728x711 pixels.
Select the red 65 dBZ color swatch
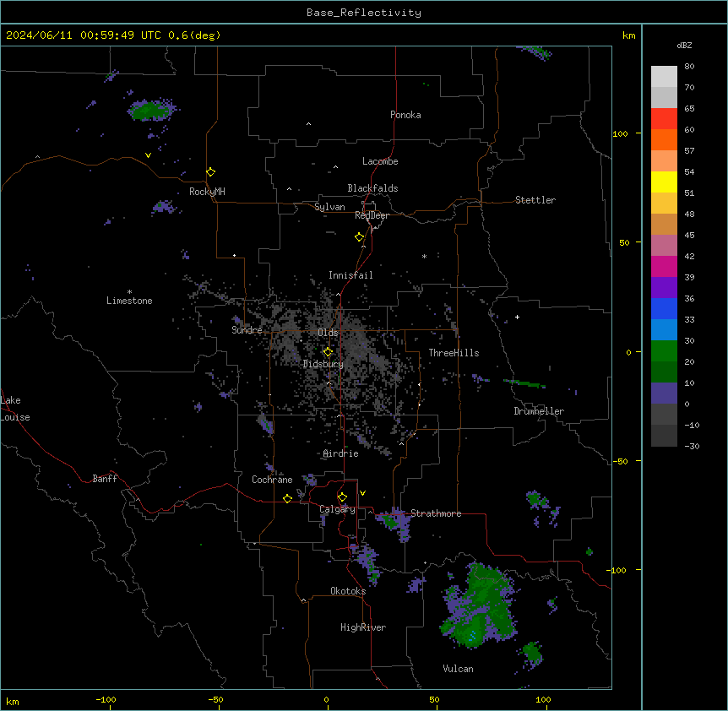[664, 118]
